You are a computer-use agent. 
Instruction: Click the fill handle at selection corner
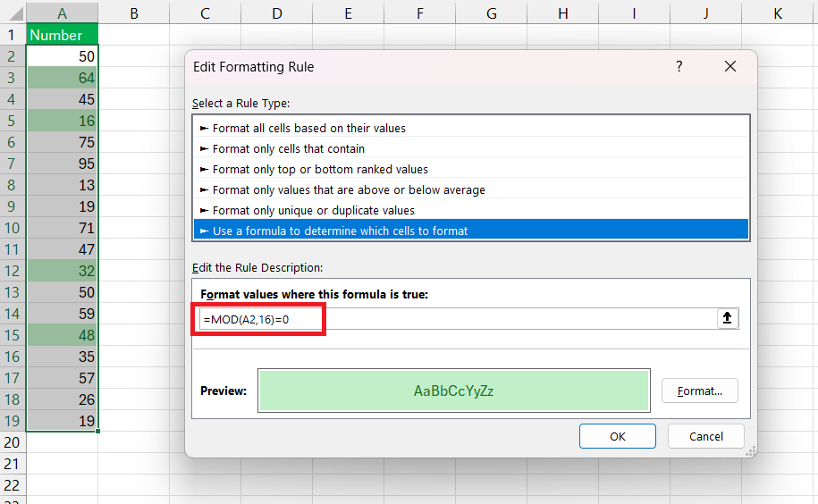[98, 431]
